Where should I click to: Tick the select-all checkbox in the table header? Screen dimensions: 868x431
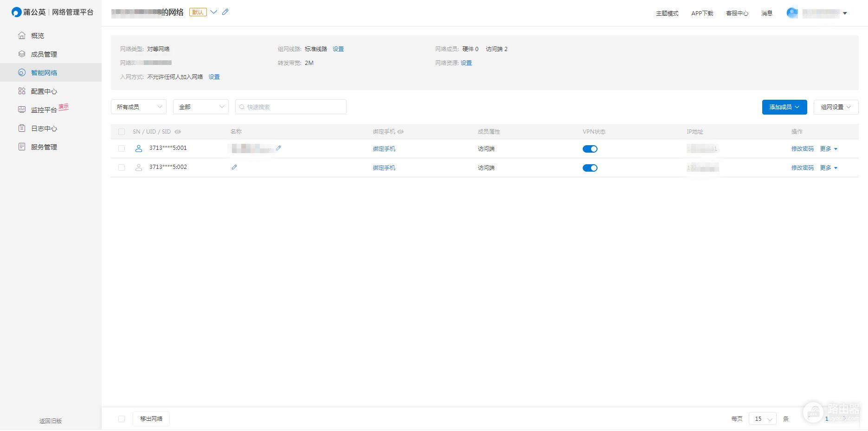pyautogui.click(x=122, y=132)
